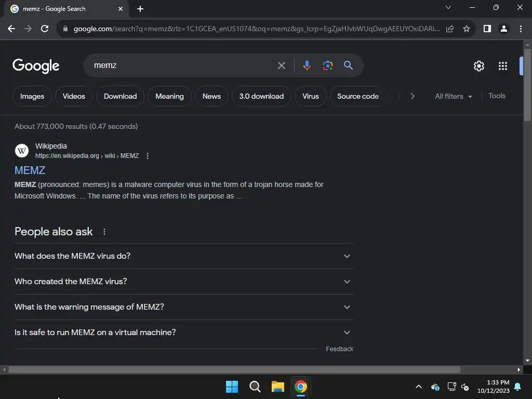Expand What is the warning message of MEMZ?
Viewport: 532px width, 399px height.
pos(183,307)
